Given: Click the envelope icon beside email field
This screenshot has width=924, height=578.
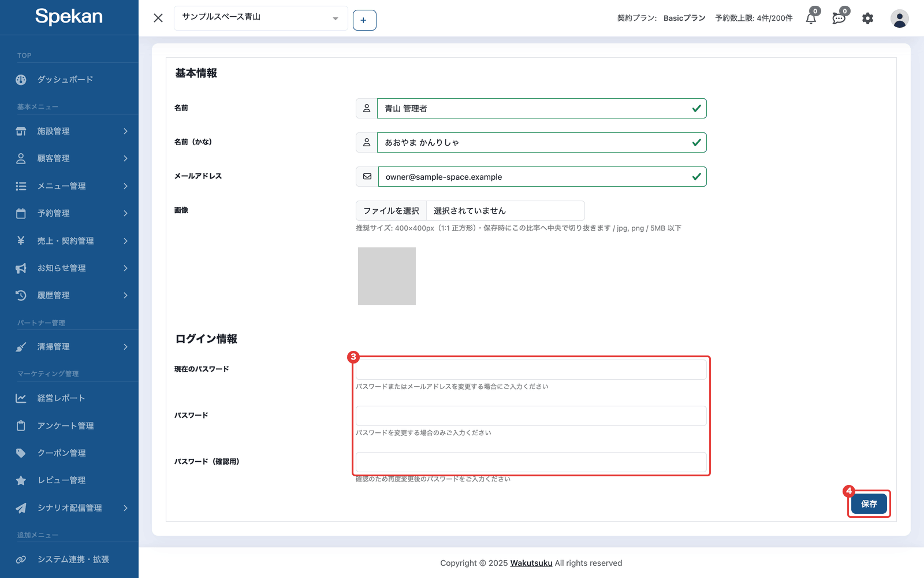Looking at the screenshot, I should tap(367, 177).
